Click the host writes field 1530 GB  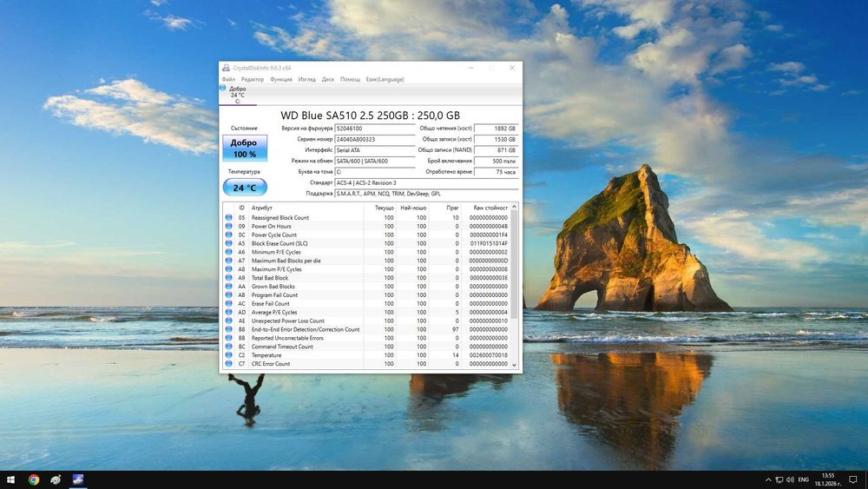496,139
